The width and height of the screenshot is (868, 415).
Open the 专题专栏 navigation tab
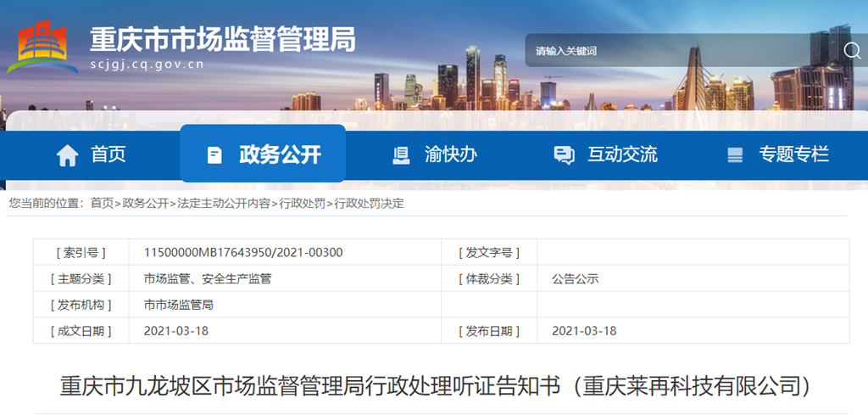(x=778, y=155)
